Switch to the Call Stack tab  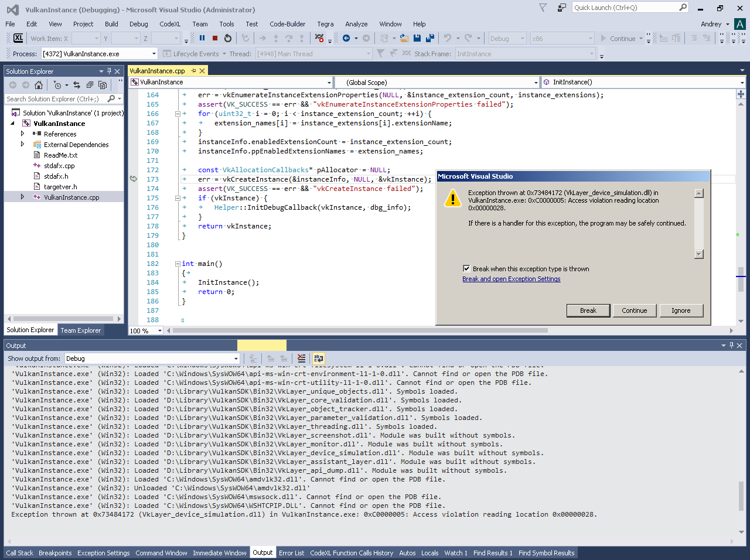(x=20, y=553)
